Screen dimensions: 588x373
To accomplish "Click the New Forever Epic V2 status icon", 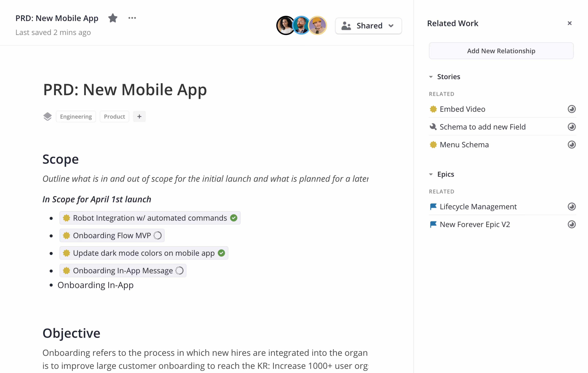I will pos(571,224).
